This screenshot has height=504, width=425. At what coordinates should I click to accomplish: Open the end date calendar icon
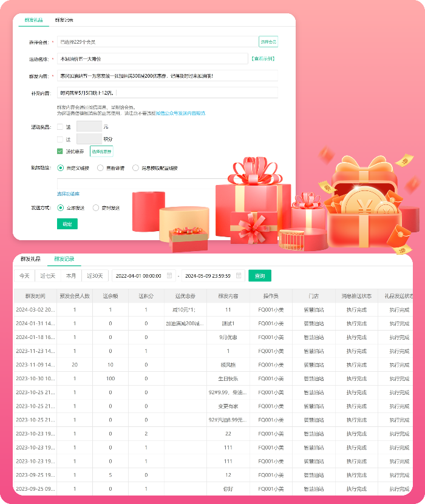(239, 275)
